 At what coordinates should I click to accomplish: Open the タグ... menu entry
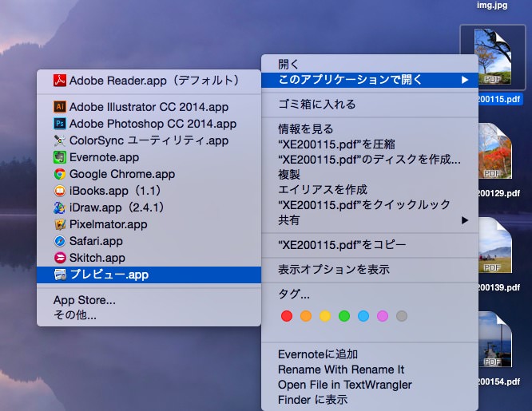[x=370, y=294]
